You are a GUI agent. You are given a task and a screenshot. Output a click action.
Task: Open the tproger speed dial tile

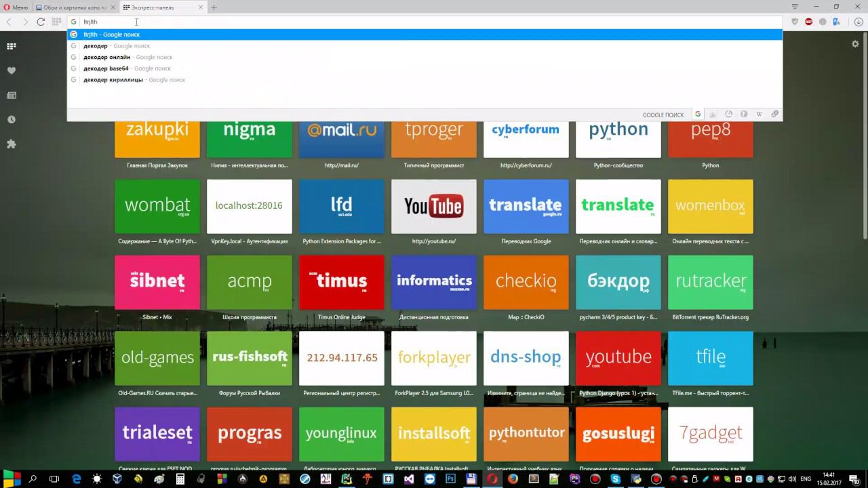pyautogui.click(x=434, y=139)
